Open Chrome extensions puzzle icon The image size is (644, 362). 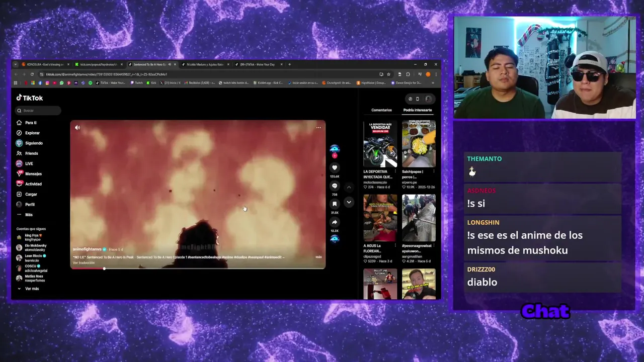[x=408, y=74]
